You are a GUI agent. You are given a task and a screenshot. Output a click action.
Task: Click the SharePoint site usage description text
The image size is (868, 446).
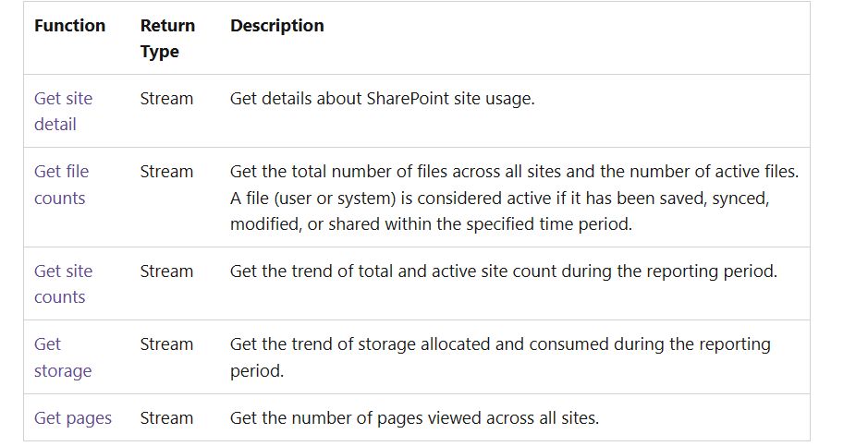(382, 98)
